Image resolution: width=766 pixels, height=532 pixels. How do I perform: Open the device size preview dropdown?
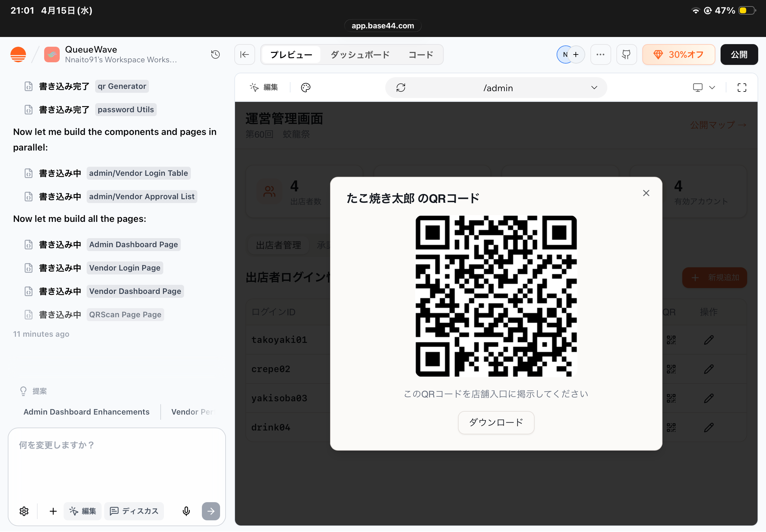pyautogui.click(x=704, y=88)
